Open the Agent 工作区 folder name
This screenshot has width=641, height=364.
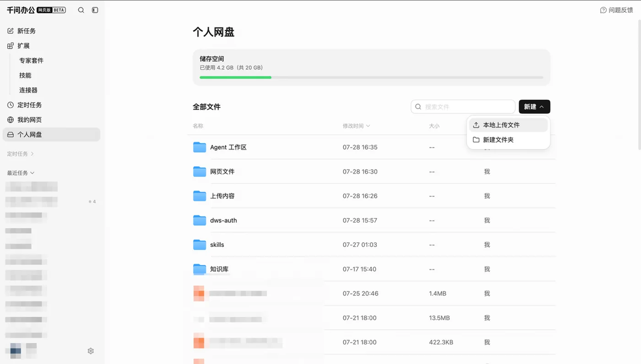click(228, 147)
